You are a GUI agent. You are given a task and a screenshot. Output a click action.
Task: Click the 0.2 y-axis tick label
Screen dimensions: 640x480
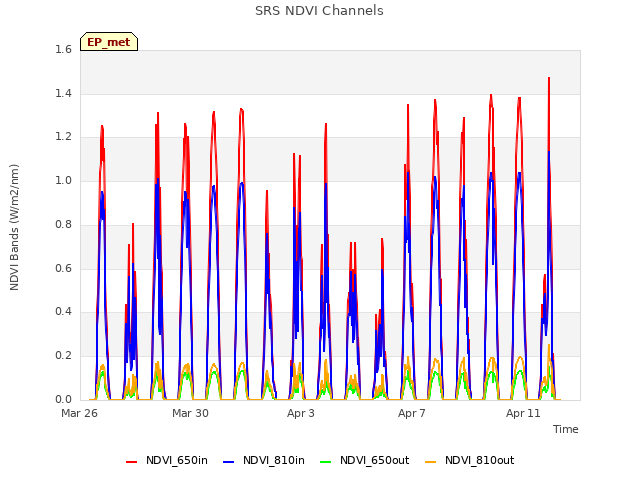pos(63,356)
